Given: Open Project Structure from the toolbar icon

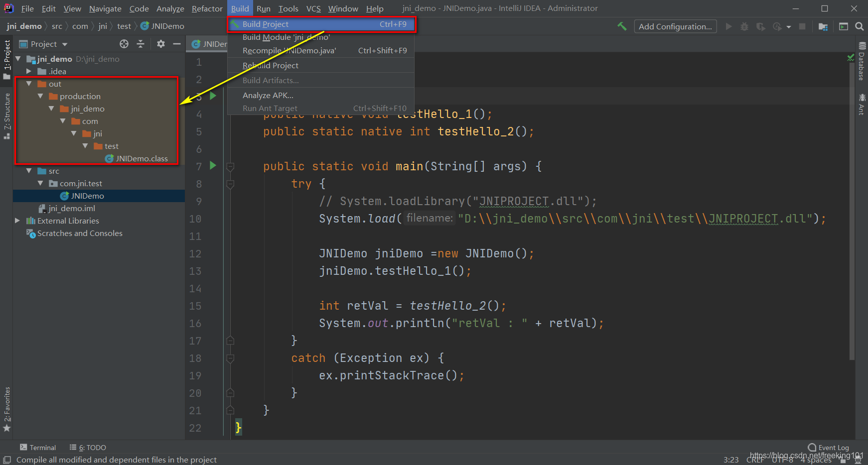Looking at the screenshot, I should click(x=823, y=26).
